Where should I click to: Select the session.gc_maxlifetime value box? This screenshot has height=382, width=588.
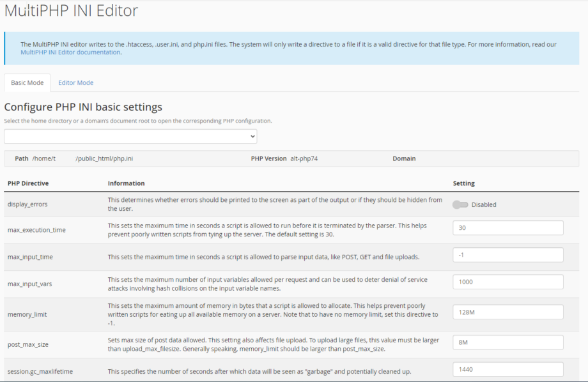tap(507, 369)
